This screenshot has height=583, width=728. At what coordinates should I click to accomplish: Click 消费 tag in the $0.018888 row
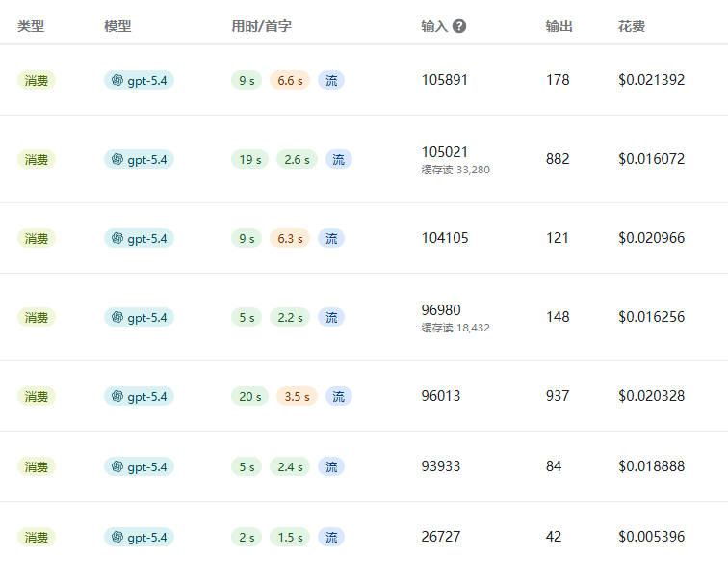point(37,466)
